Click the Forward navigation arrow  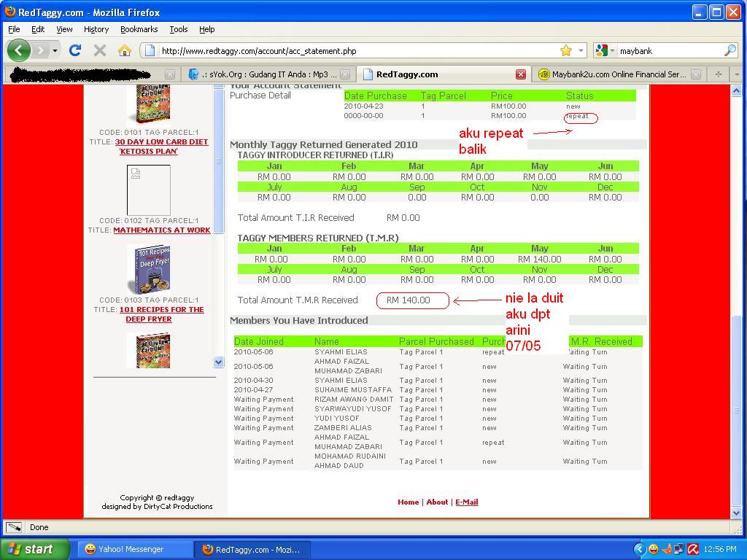[41, 50]
